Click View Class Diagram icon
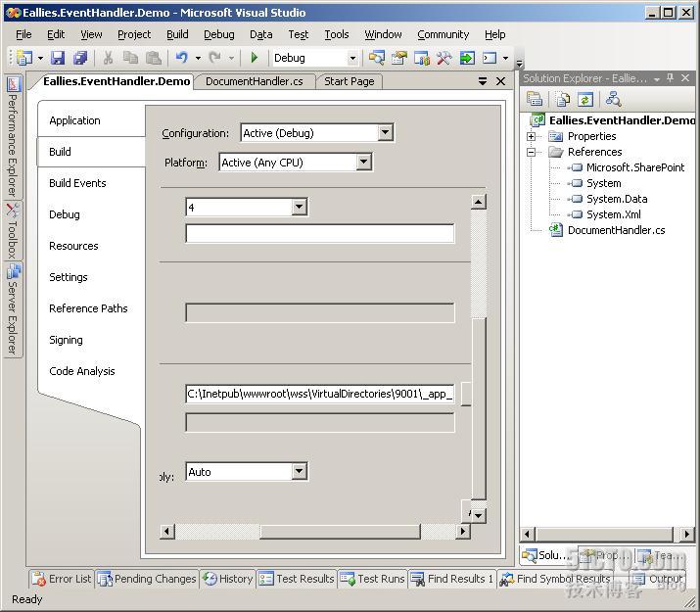This screenshot has width=700, height=612. click(x=614, y=99)
